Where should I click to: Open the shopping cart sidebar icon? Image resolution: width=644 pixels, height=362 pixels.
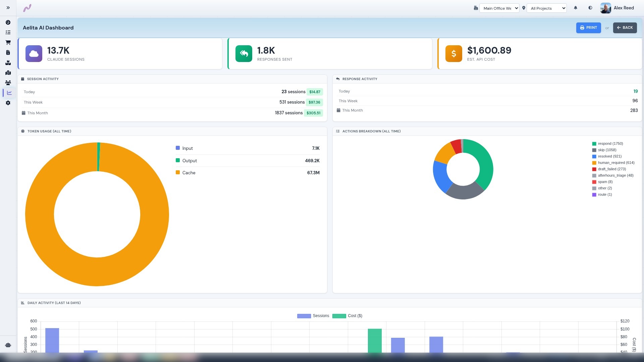click(x=8, y=43)
